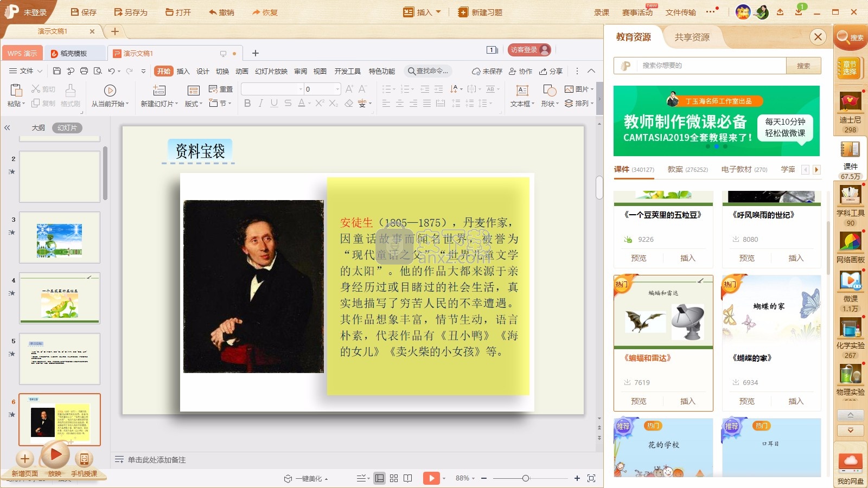
Task: Switch to the 动画 ribbon tab
Action: (x=242, y=71)
